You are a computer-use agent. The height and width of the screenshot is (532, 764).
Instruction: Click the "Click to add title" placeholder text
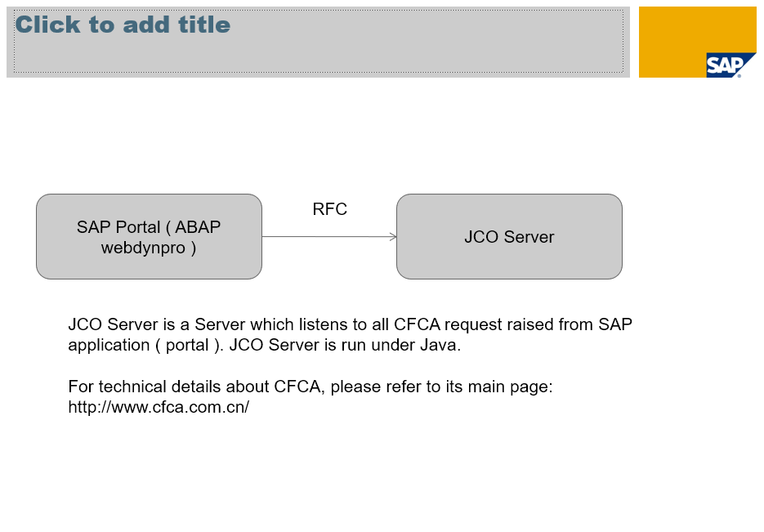click(123, 25)
